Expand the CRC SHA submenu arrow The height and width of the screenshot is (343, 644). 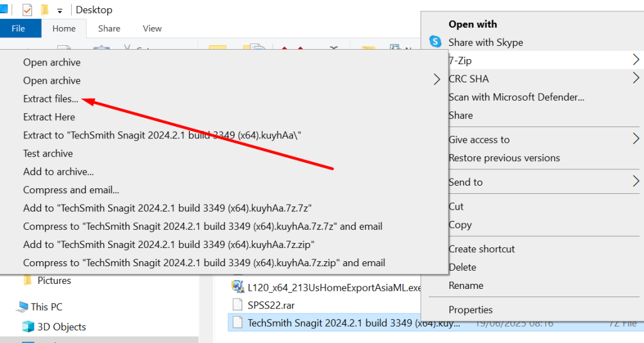636,79
